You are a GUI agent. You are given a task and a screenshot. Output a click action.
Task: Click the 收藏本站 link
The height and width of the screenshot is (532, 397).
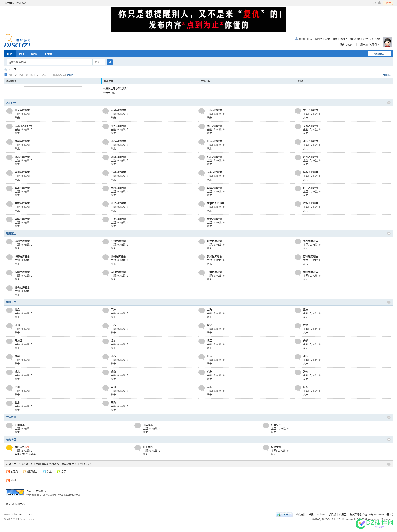[21, 3]
